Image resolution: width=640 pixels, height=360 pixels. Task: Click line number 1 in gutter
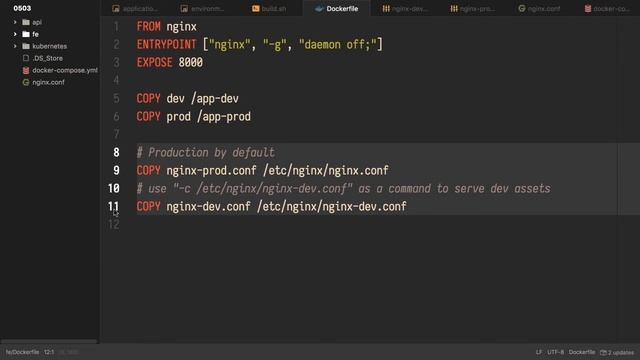pyautogui.click(x=116, y=27)
